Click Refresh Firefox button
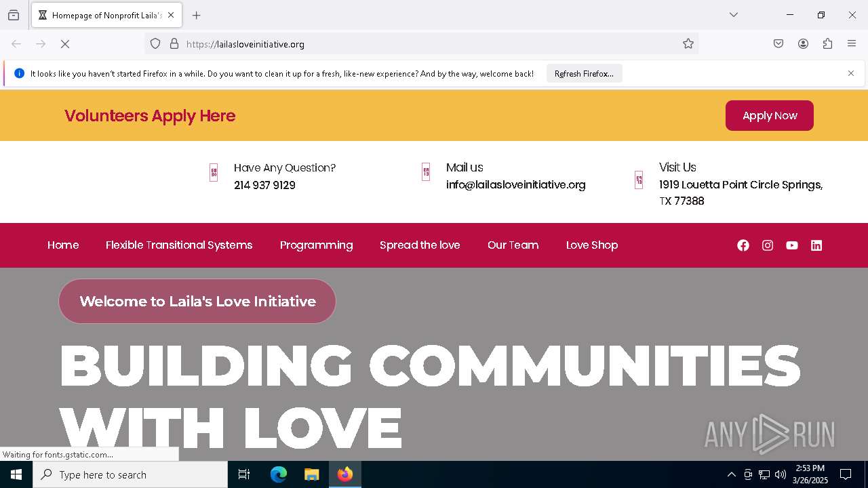Viewport: 868px width, 488px height. click(584, 73)
